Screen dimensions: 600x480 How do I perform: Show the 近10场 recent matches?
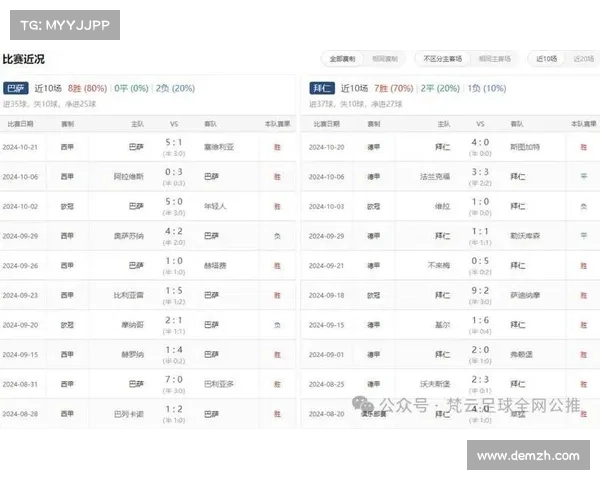pyautogui.click(x=546, y=59)
